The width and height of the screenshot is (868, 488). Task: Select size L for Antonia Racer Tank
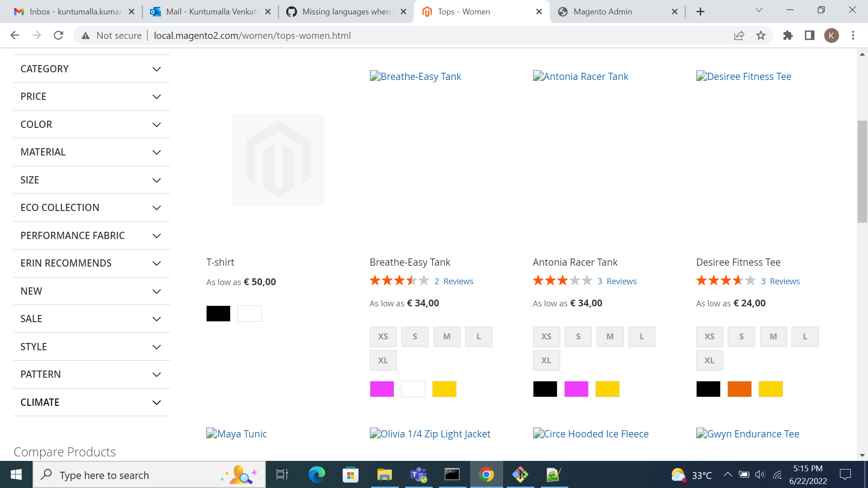(642, 336)
